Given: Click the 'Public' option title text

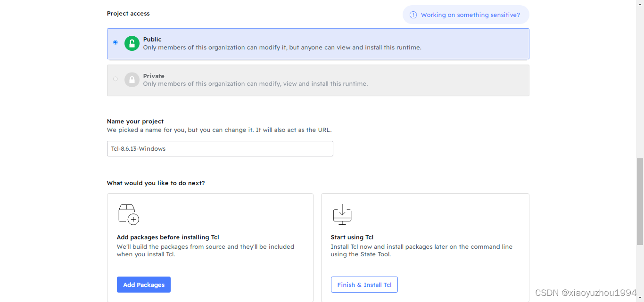Looking at the screenshot, I should (x=152, y=40).
